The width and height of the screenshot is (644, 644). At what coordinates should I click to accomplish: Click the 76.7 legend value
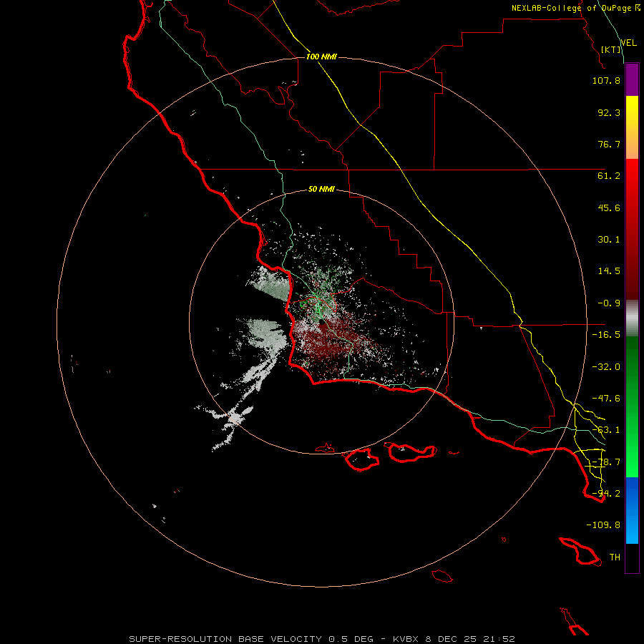609,144
